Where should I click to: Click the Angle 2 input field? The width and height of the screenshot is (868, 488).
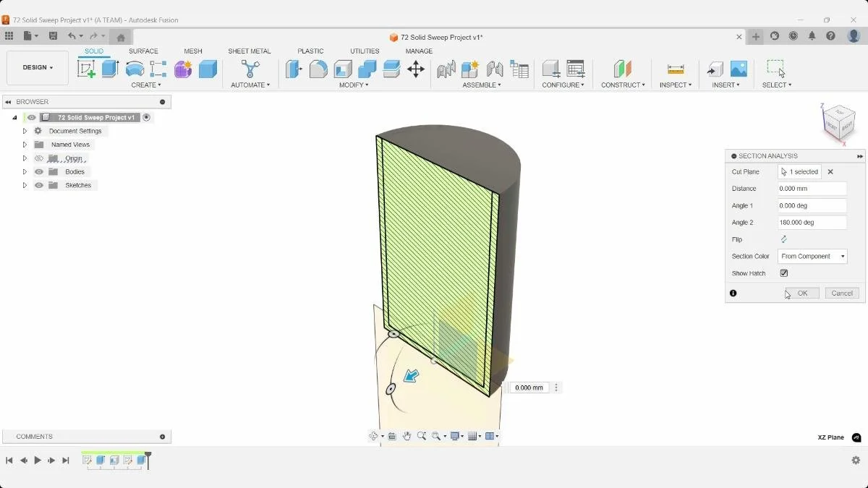[x=812, y=223]
